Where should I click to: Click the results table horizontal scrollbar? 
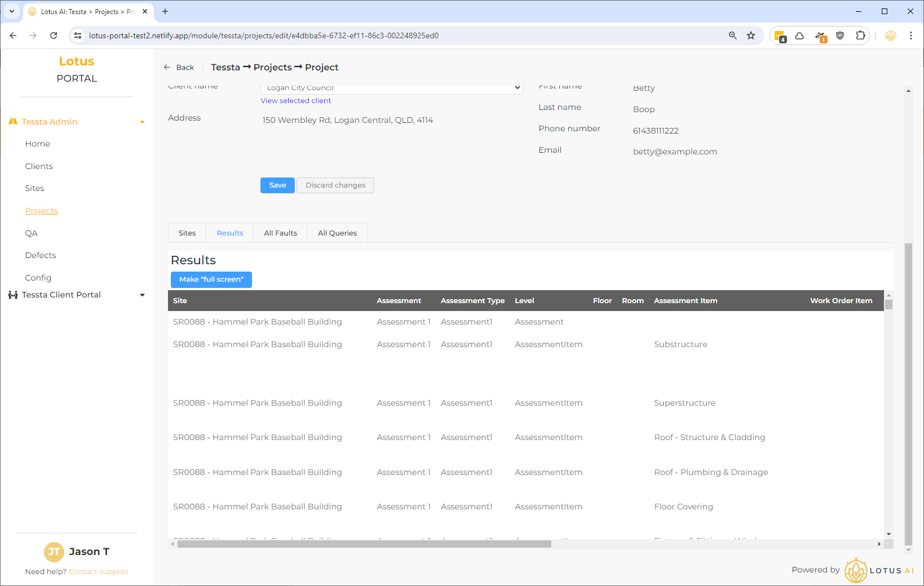coord(364,544)
